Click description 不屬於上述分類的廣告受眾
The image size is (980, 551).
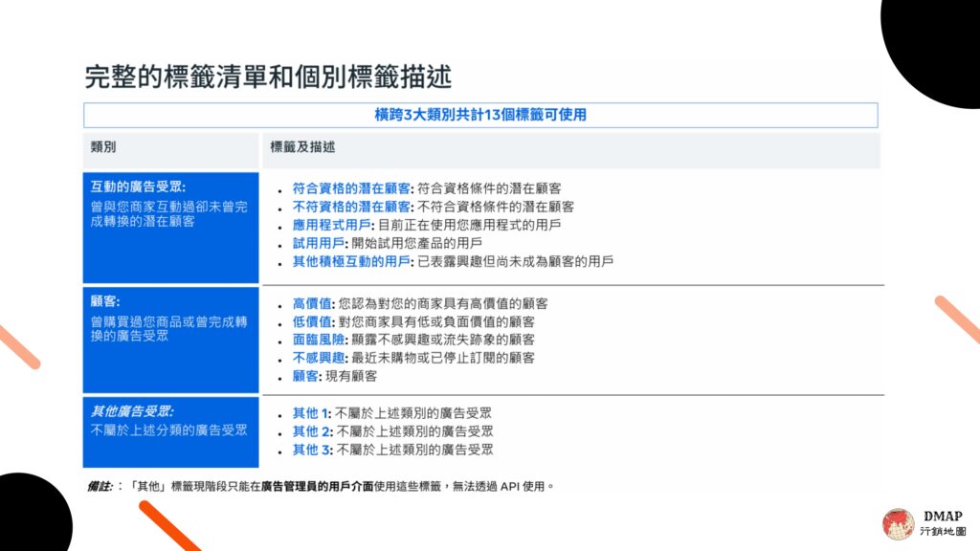[168, 430]
